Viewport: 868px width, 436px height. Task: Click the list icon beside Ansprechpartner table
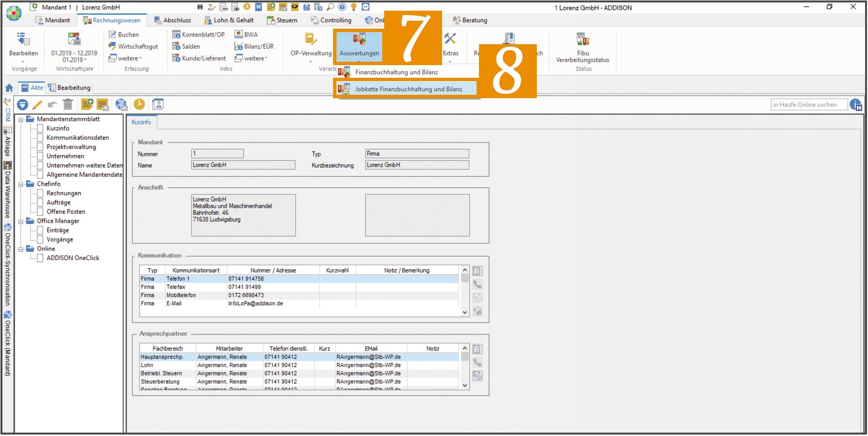[477, 349]
